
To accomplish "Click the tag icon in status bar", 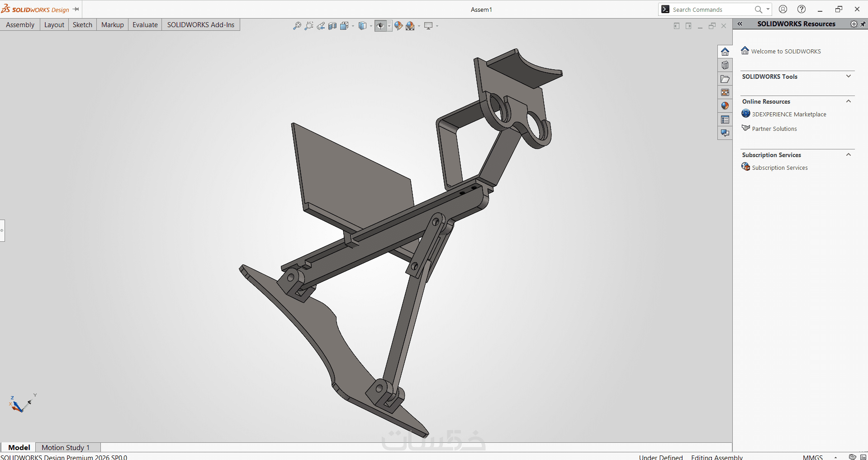I will tap(853, 457).
